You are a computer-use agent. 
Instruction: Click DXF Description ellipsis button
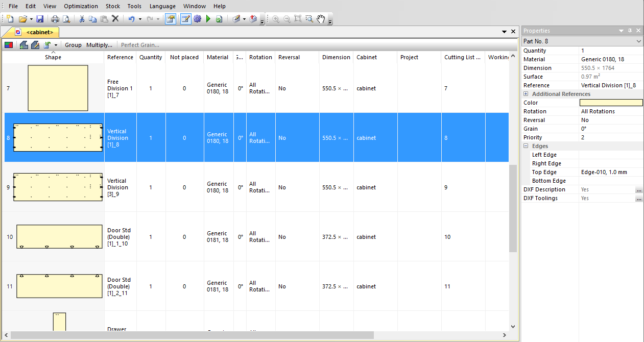[x=639, y=190]
